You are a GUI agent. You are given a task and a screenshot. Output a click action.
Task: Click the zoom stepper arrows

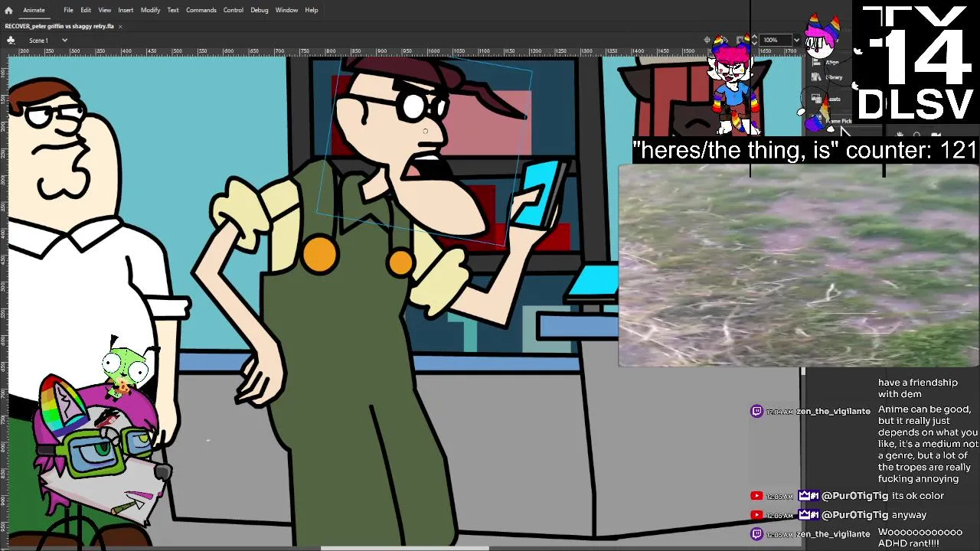coord(754,40)
